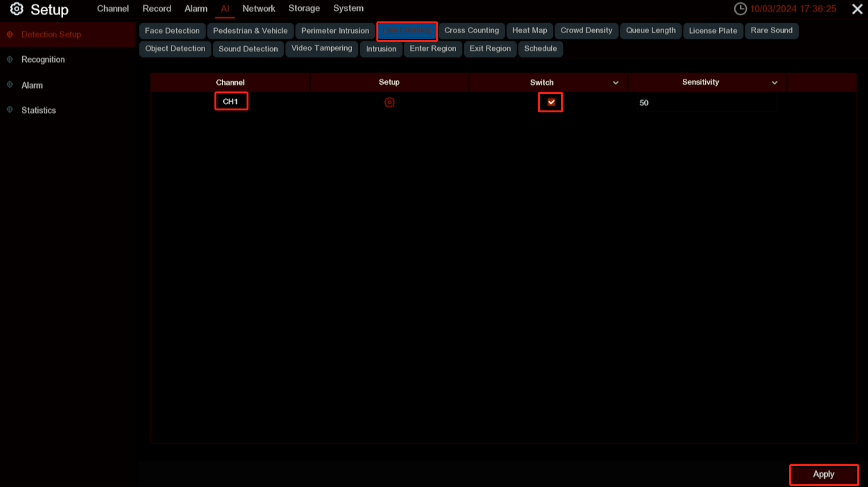Click Detection Setup sidebar bullet icon
Image resolution: width=868 pixels, height=487 pixels.
(x=10, y=35)
